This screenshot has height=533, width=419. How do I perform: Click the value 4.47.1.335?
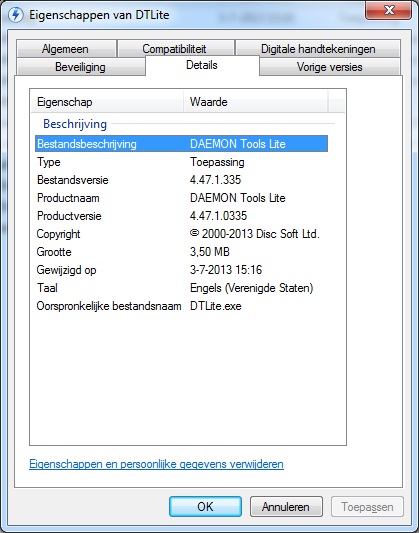[x=215, y=180]
